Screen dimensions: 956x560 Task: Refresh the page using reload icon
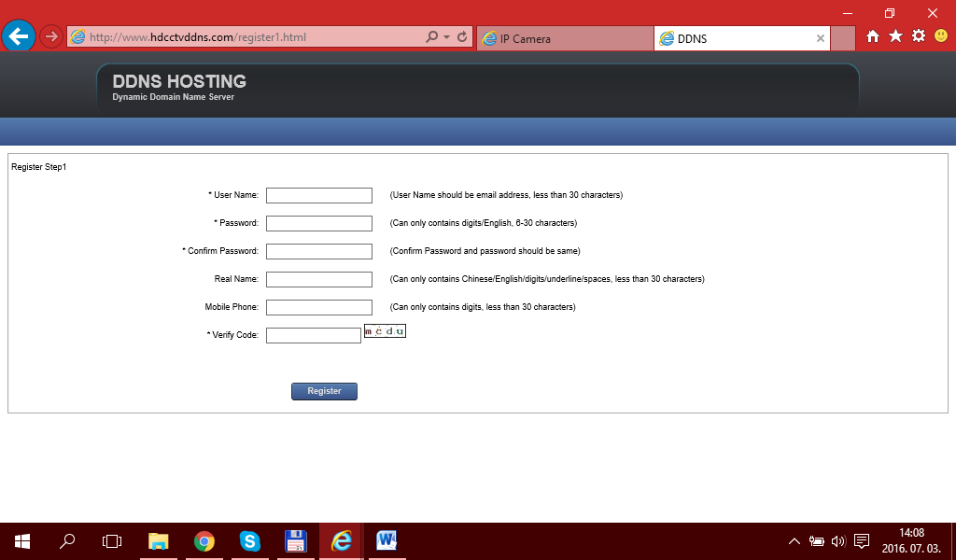pos(462,36)
